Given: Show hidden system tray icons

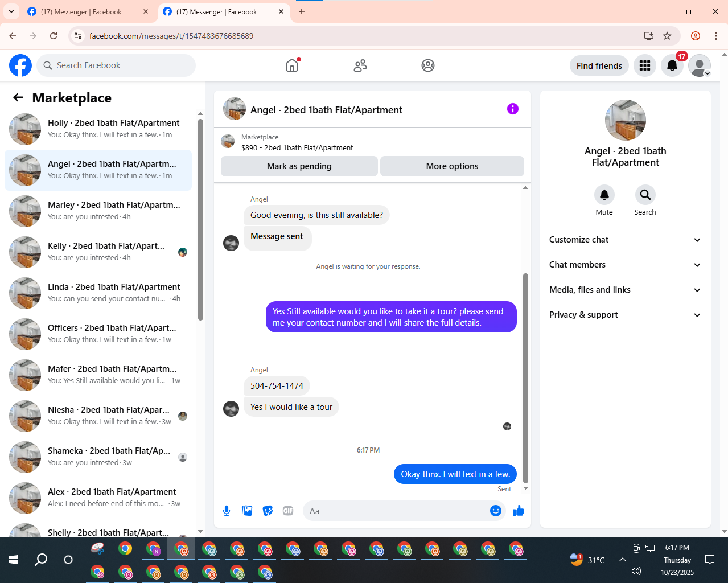Looking at the screenshot, I should [x=623, y=560].
